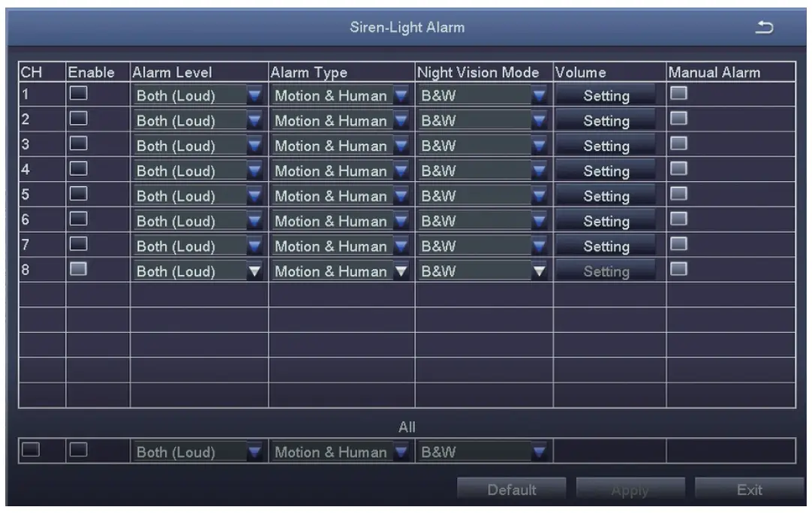Viewport: 812px width, 513px height.
Task: Open the Alarm Type dropdown for channel 7
Action: point(401,246)
